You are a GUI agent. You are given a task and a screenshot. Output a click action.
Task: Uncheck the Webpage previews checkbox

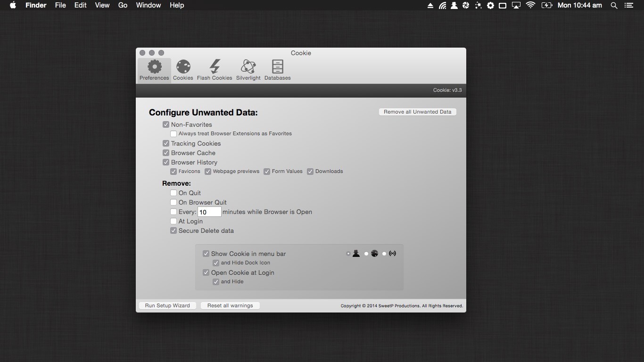tap(208, 172)
